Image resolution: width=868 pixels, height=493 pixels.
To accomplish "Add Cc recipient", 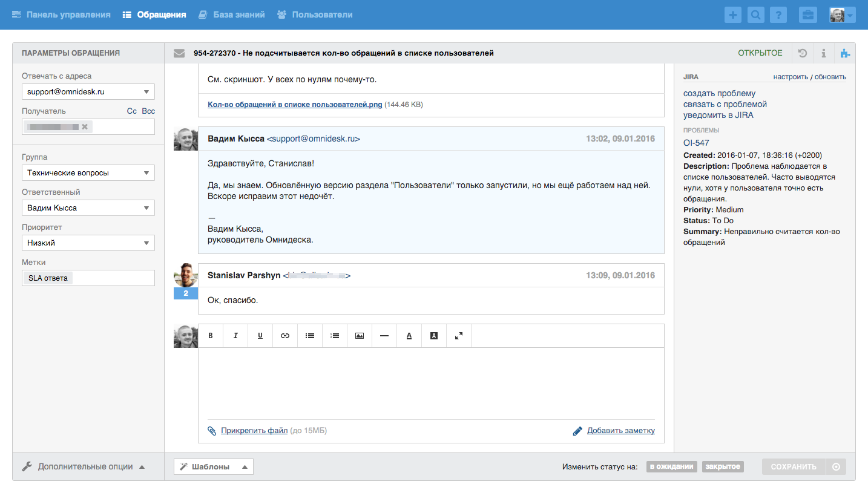I will [x=131, y=111].
